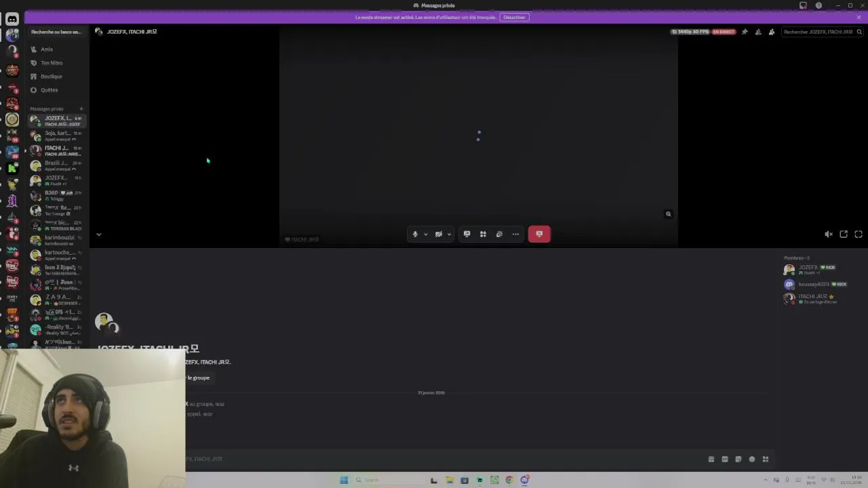
Task: Open the activities (four squares) icon
Action: [483, 235]
